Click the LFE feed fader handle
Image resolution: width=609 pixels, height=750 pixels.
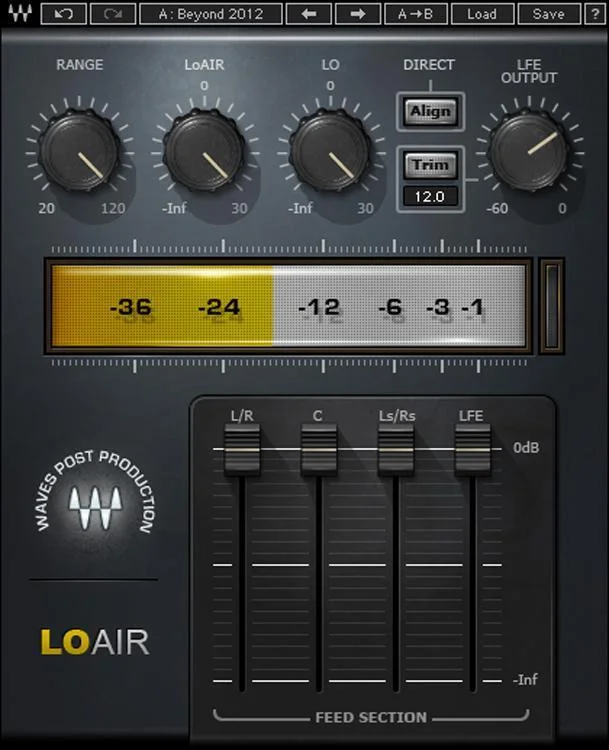pos(473,450)
